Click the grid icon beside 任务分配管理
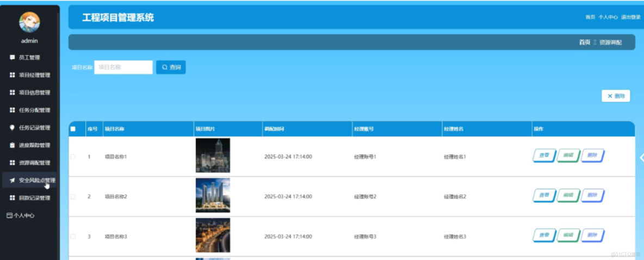This screenshot has height=260, width=644. (x=12, y=110)
